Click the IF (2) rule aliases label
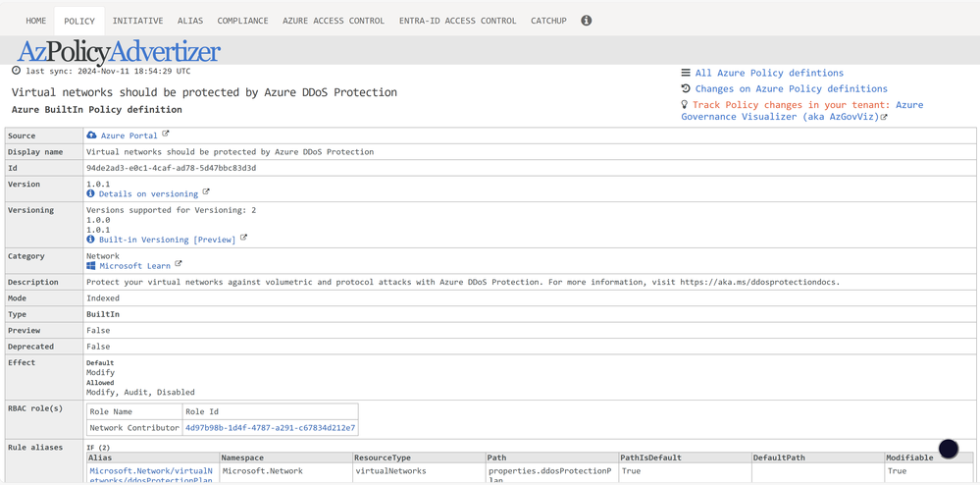Viewport: 980px width, 485px height. point(98,448)
